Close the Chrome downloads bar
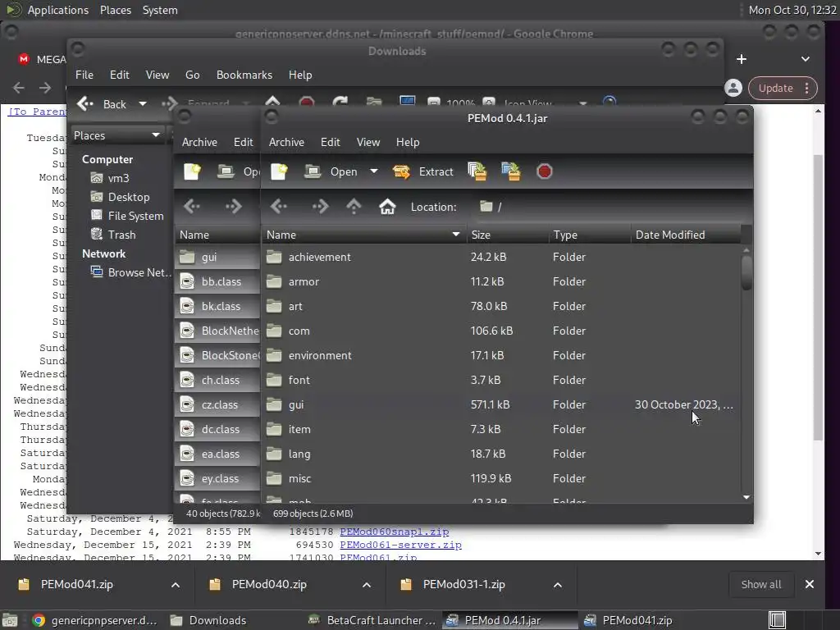 tap(810, 584)
